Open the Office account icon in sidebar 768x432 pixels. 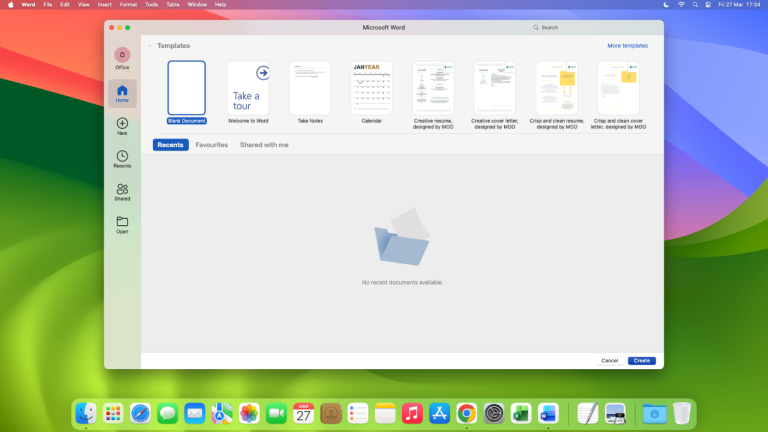coord(122,57)
